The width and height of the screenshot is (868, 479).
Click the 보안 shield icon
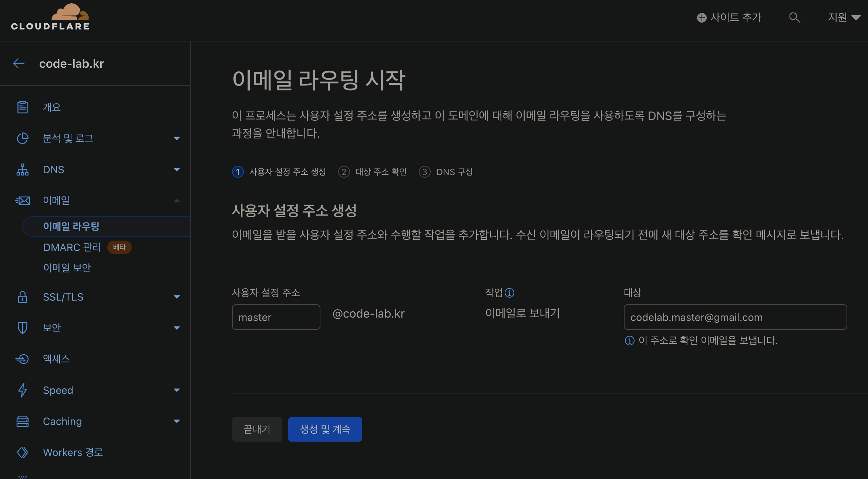pos(23,327)
